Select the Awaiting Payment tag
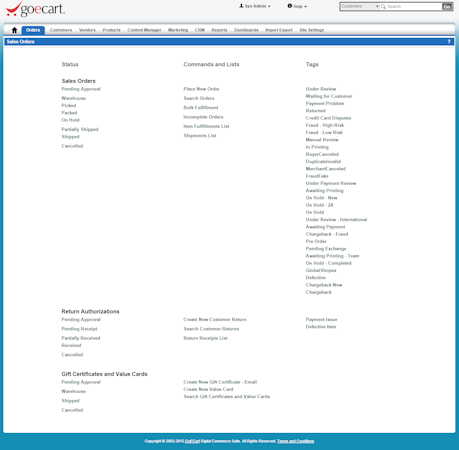This screenshot has height=450, width=459. click(x=326, y=227)
